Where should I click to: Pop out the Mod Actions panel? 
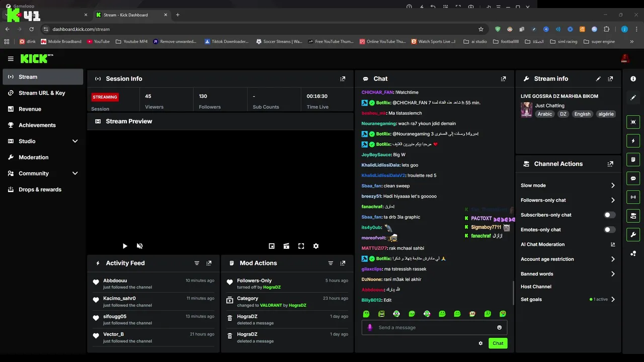pos(343,263)
